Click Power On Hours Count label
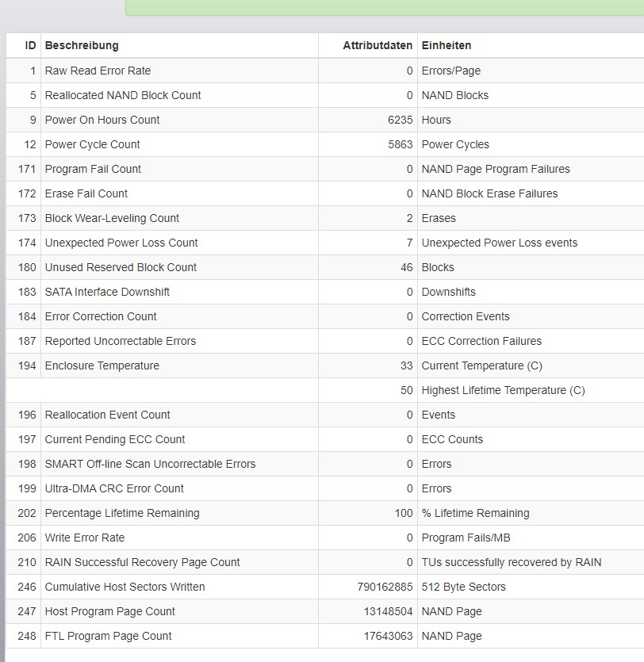Image resolution: width=644 pixels, height=662 pixels. click(x=102, y=120)
